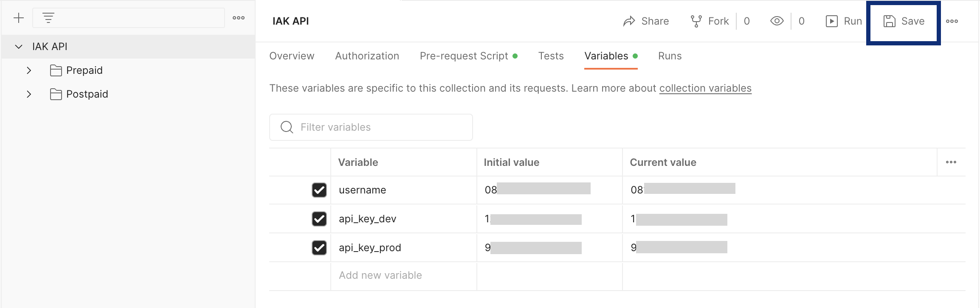Uncheck the username variable checkbox
The height and width of the screenshot is (308, 980).
319,190
